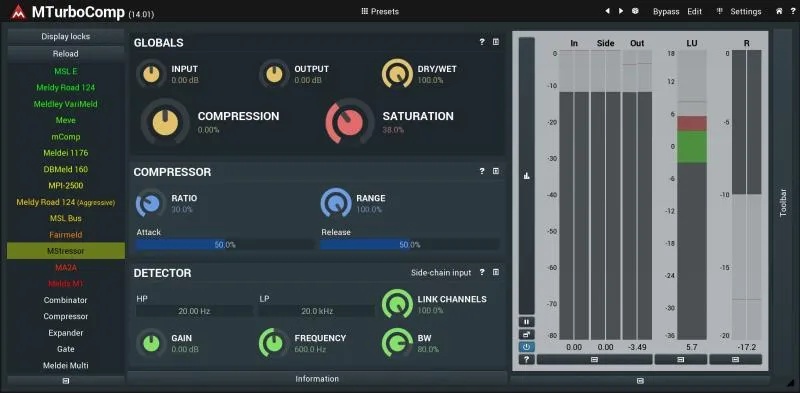Toggle Bypass in the top bar

pos(666,11)
